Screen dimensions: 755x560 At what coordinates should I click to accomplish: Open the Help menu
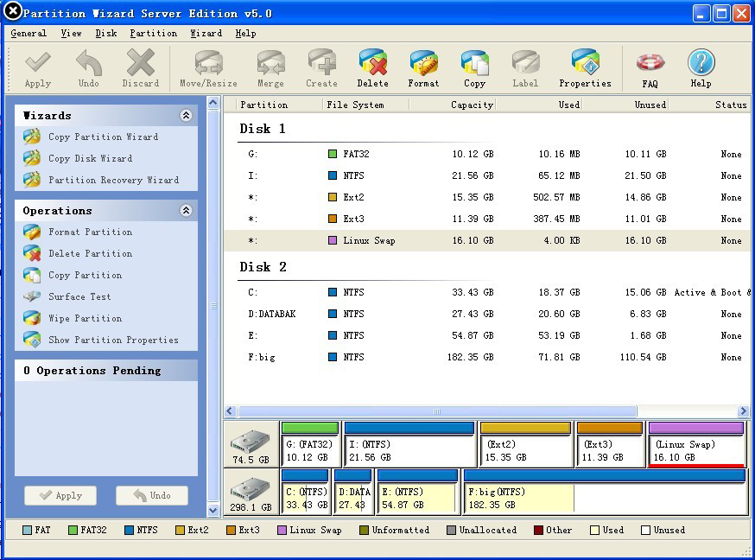coord(245,33)
